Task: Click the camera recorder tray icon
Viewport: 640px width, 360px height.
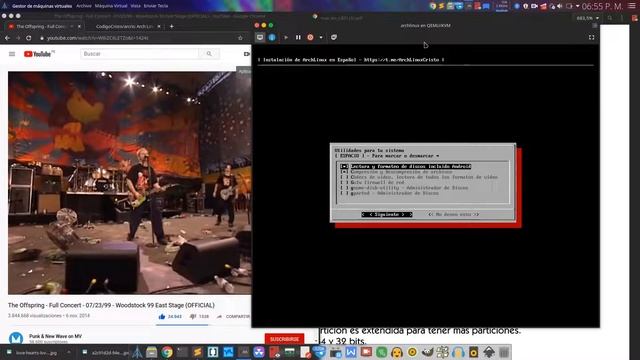Action: pyautogui.click(x=534, y=6)
